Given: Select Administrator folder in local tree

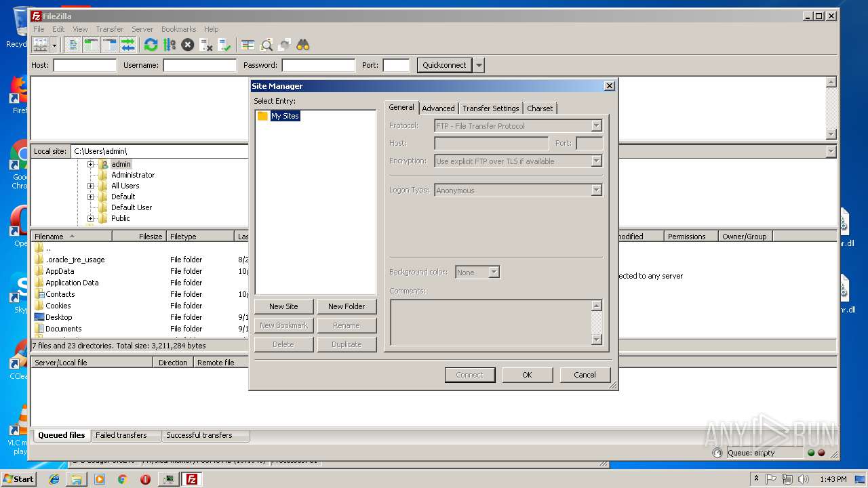Looking at the screenshot, I should (x=133, y=175).
